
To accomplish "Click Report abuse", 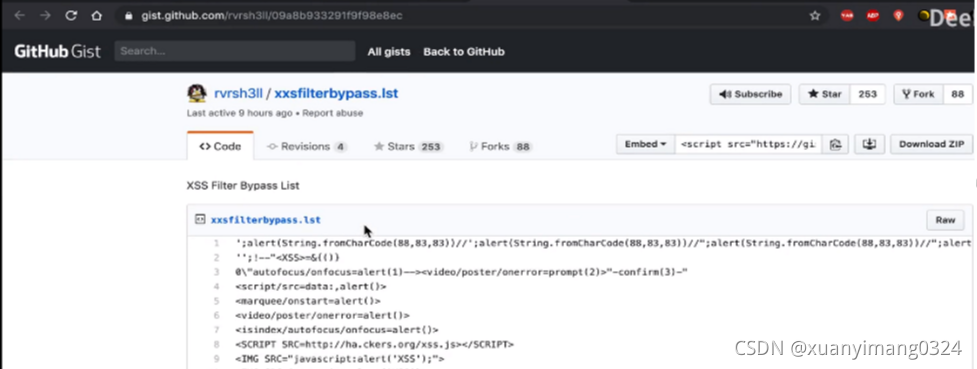I will click(x=333, y=113).
